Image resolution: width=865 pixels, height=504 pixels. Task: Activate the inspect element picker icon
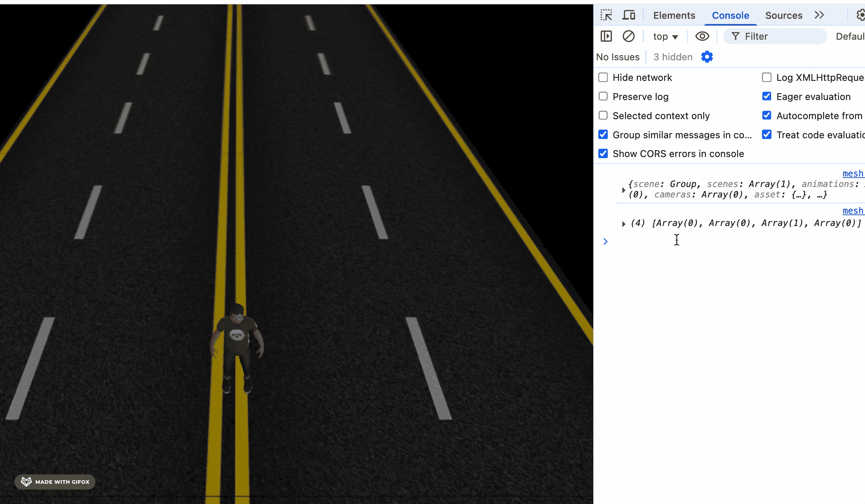[x=606, y=15]
